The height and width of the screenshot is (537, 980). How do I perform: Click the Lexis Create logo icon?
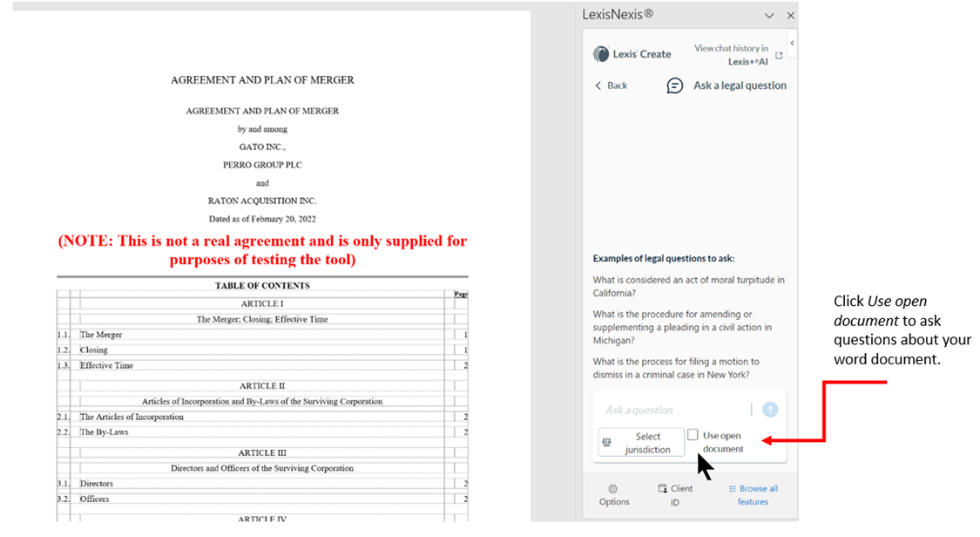tap(600, 54)
